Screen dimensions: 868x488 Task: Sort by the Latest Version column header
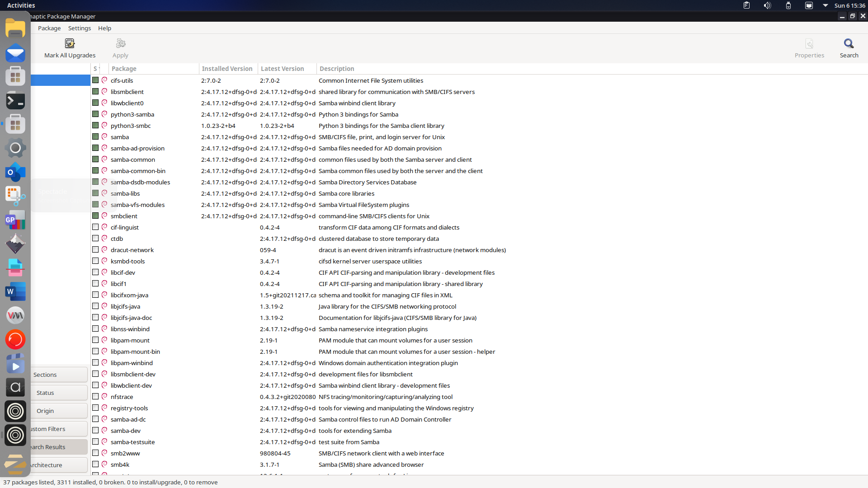point(287,69)
